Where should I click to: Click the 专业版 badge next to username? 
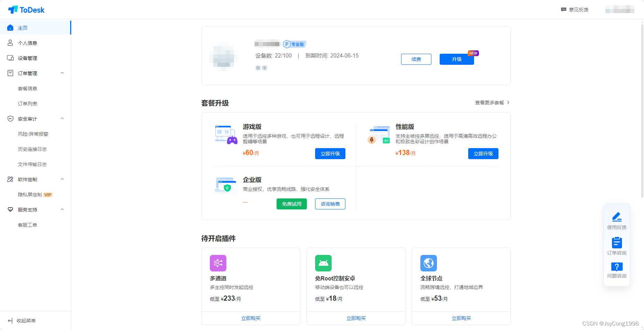click(294, 44)
